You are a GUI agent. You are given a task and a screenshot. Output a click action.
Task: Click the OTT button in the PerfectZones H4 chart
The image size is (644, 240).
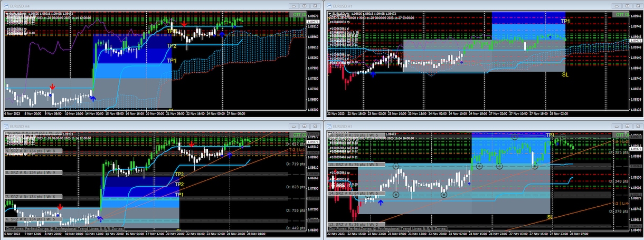[x=297, y=136]
